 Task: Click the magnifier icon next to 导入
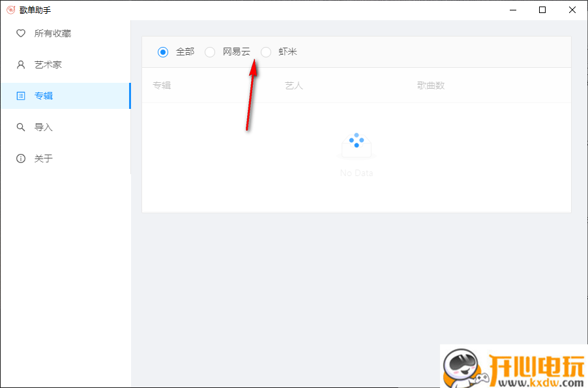[20, 127]
